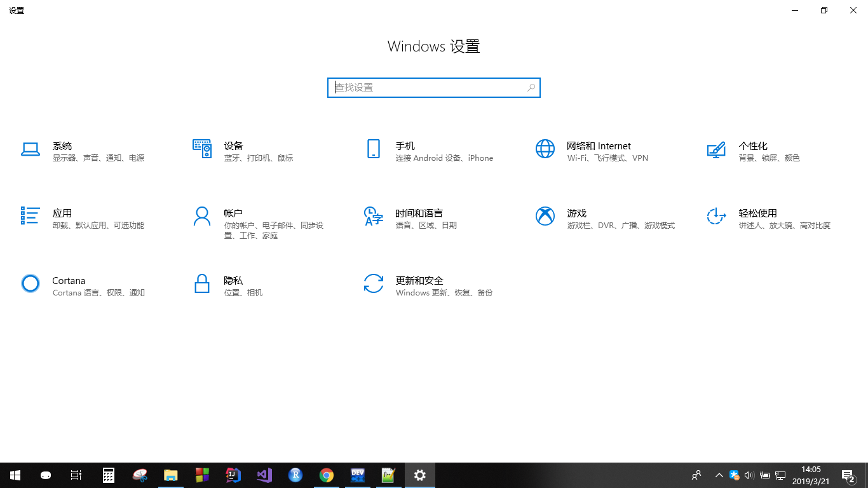Image resolution: width=868 pixels, height=488 pixels.
Task: Restore down the 设置 window
Action: [824, 10]
